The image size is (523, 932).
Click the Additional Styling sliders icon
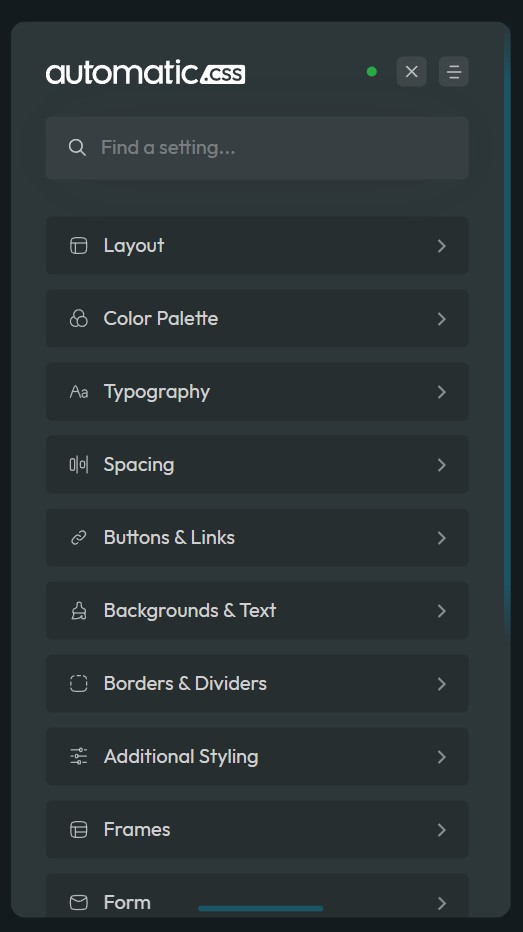coord(78,757)
